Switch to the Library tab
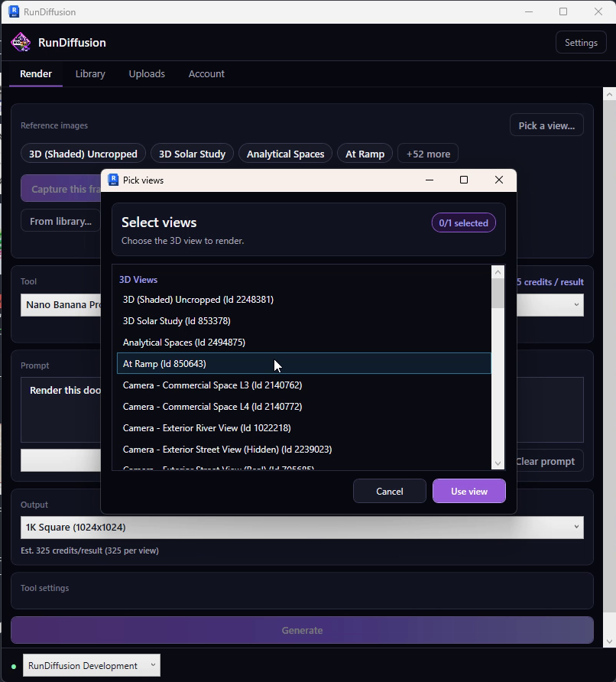The height and width of the screenshot is (682, 616). [90, 73]
